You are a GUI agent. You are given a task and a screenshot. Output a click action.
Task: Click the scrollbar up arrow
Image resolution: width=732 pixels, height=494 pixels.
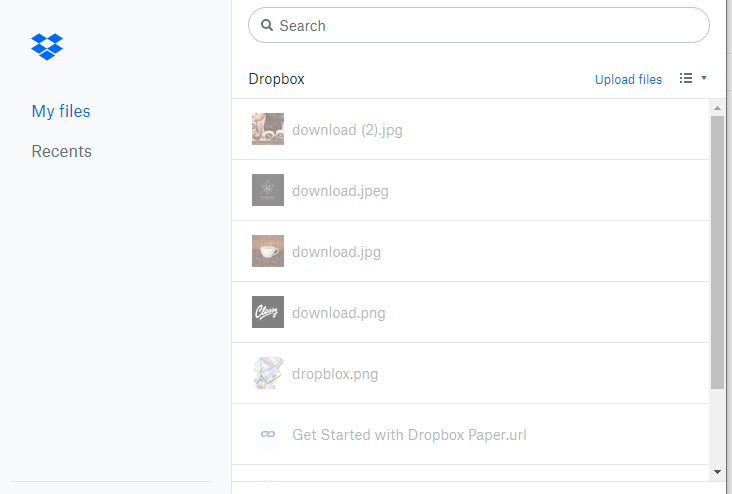point(717,106)
